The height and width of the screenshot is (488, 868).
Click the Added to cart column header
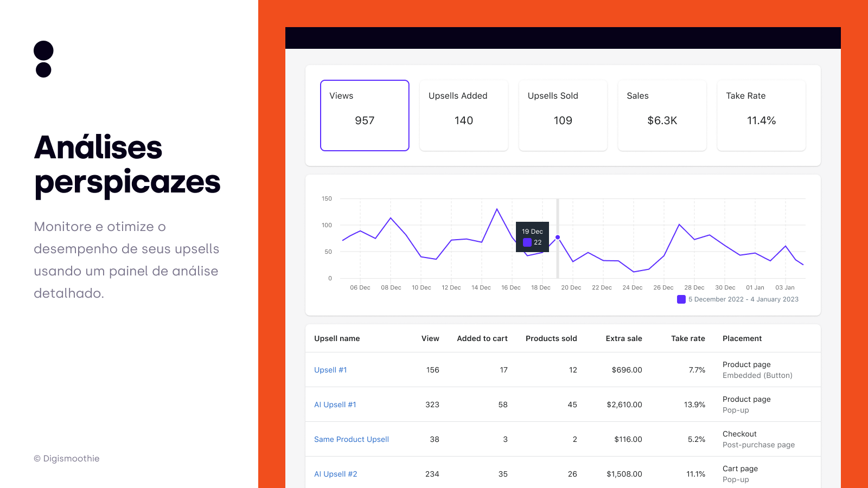click(482, 338)
